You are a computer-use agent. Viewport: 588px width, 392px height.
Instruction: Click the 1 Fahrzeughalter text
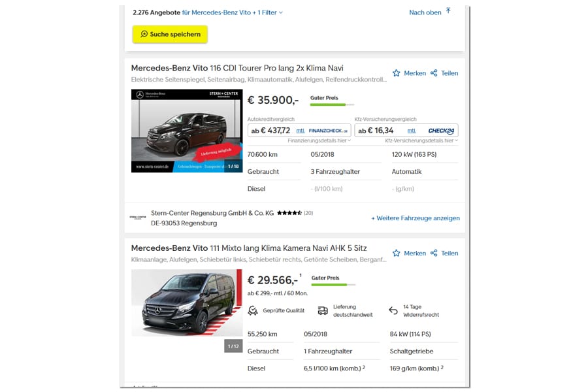pos(328,351)
